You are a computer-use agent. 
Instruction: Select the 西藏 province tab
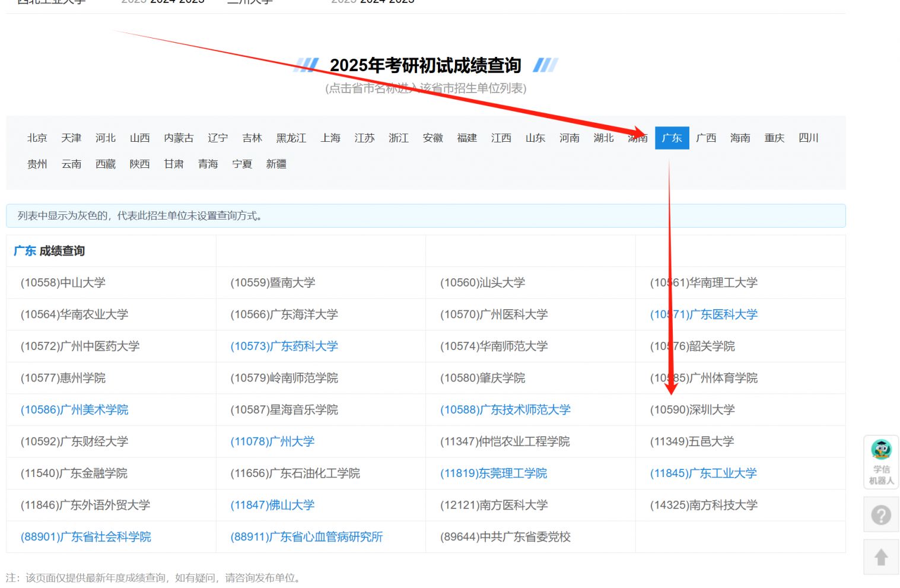coord(106,164)
